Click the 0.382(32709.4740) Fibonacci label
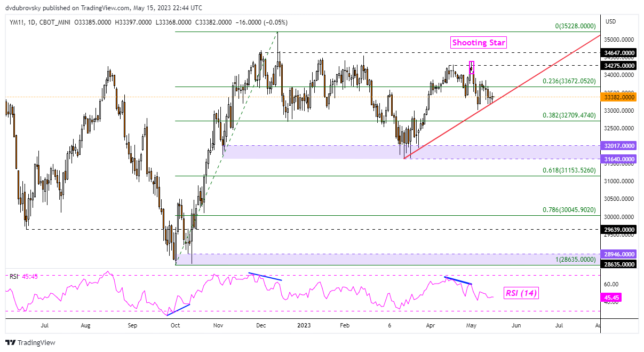 pyautogui.click(x=569, y=115)
